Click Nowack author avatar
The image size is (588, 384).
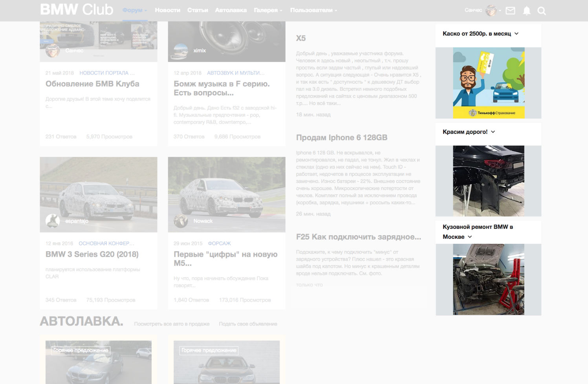tap(181, 221)
